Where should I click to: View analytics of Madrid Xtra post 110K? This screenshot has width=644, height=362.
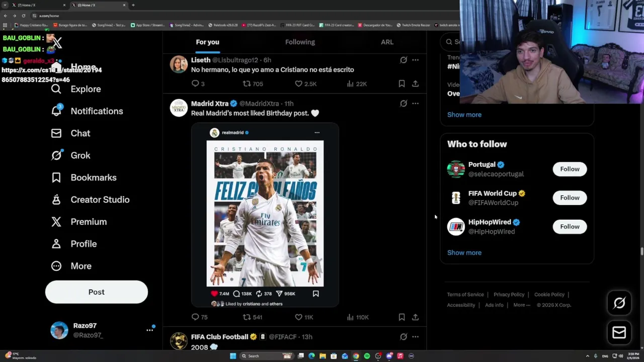[x=358, y=317]
